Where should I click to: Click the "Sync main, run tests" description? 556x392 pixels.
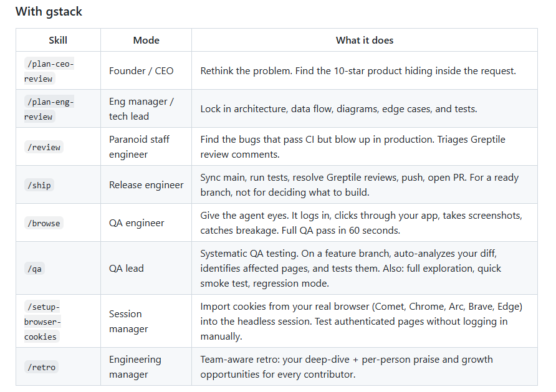coord(360,185)
